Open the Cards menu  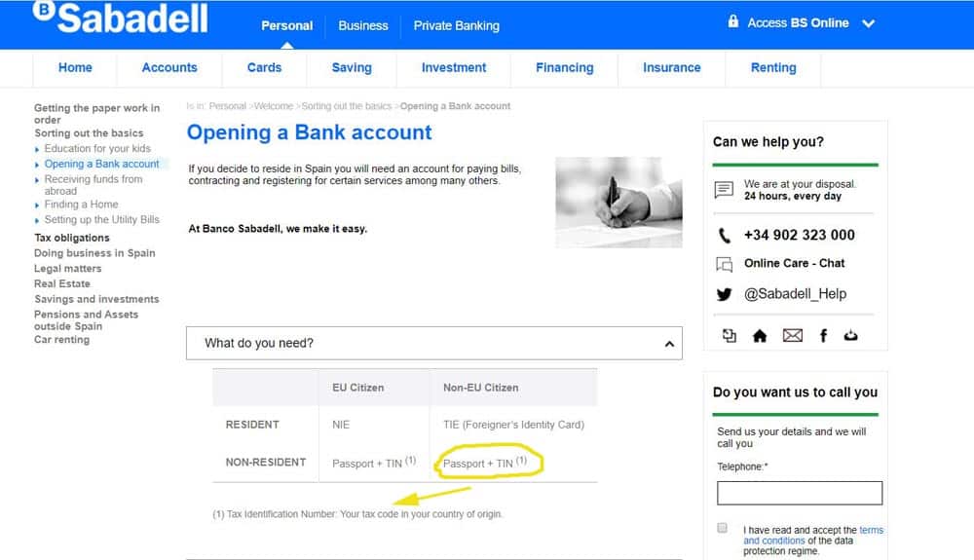264,67
